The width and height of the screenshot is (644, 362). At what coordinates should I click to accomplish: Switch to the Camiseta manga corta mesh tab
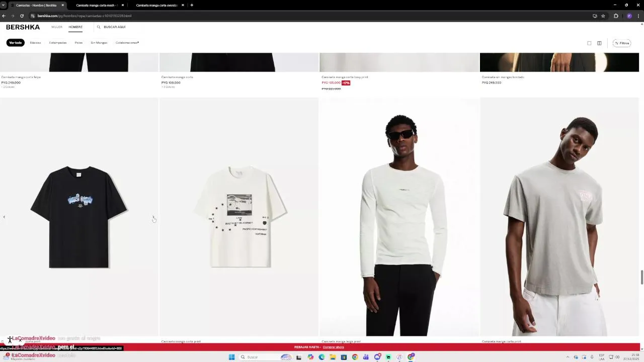coord(97,5)
